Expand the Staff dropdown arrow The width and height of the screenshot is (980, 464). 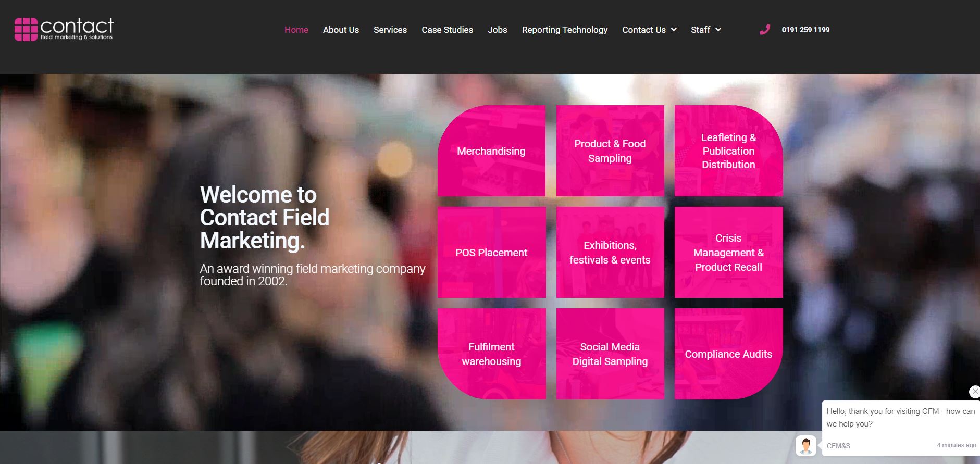coord(718,30)
